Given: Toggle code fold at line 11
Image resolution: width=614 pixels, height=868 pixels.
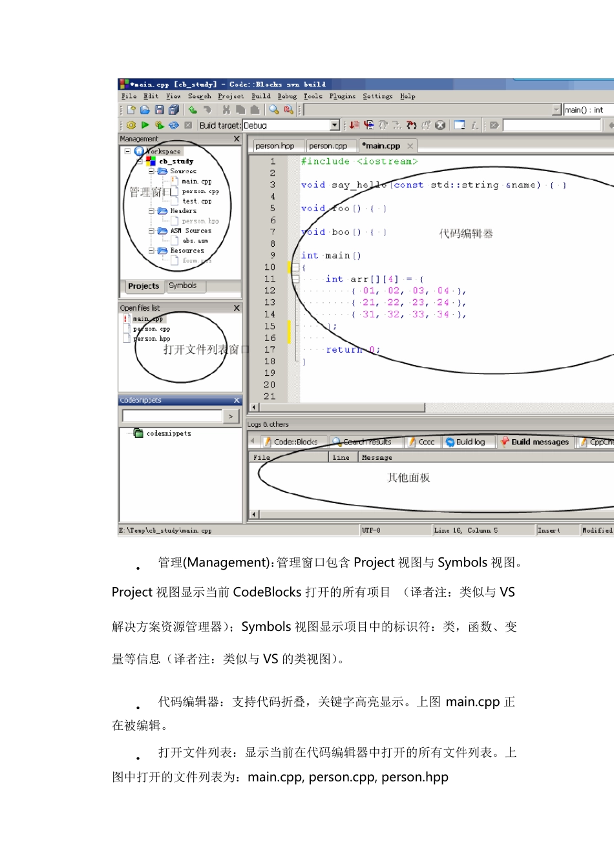Looking at the screenshot, I should [x=295, y=279].
